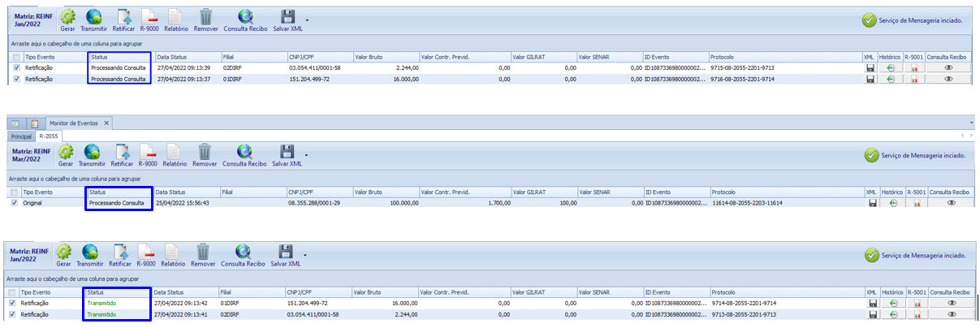This screenshot has height=328, width=980.
Task: Open Relatório in the Mar/2022 toolbar
Action: 175,156
